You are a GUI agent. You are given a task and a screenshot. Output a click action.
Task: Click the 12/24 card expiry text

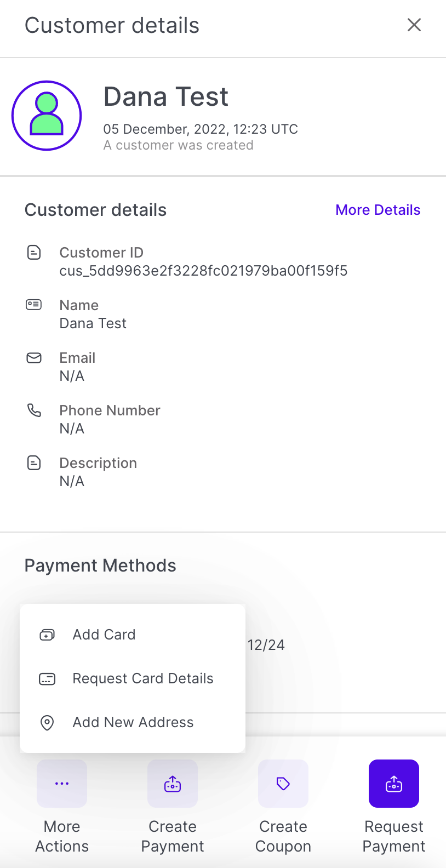(266, 645)
